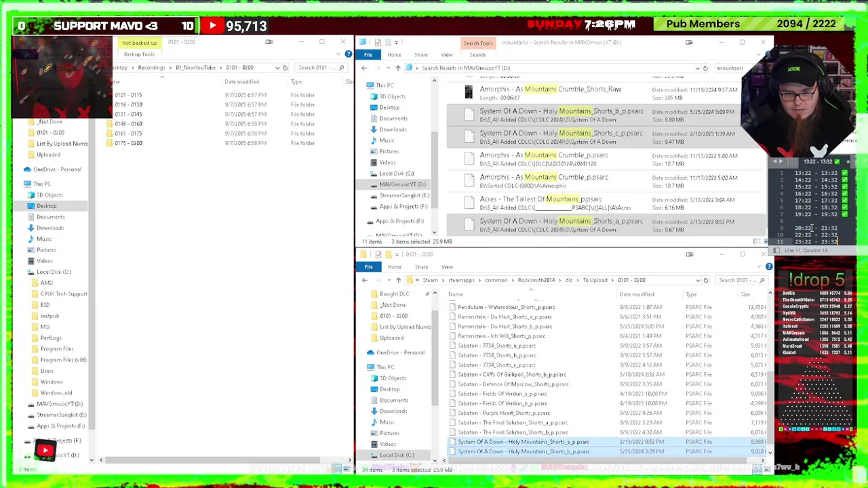868x488 pixels.
Task: Sort by Date modified column in bottom window
Action: (636, 294)
